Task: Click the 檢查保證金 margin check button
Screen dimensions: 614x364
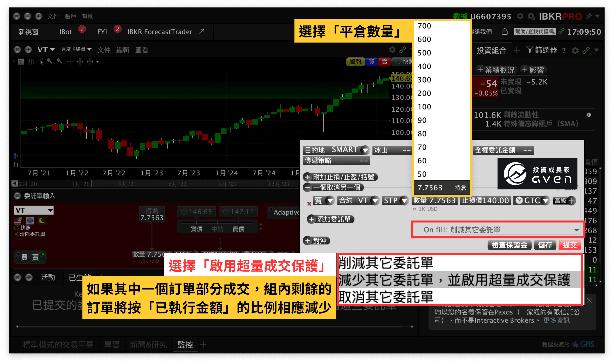Action: (x=509, y=245)
